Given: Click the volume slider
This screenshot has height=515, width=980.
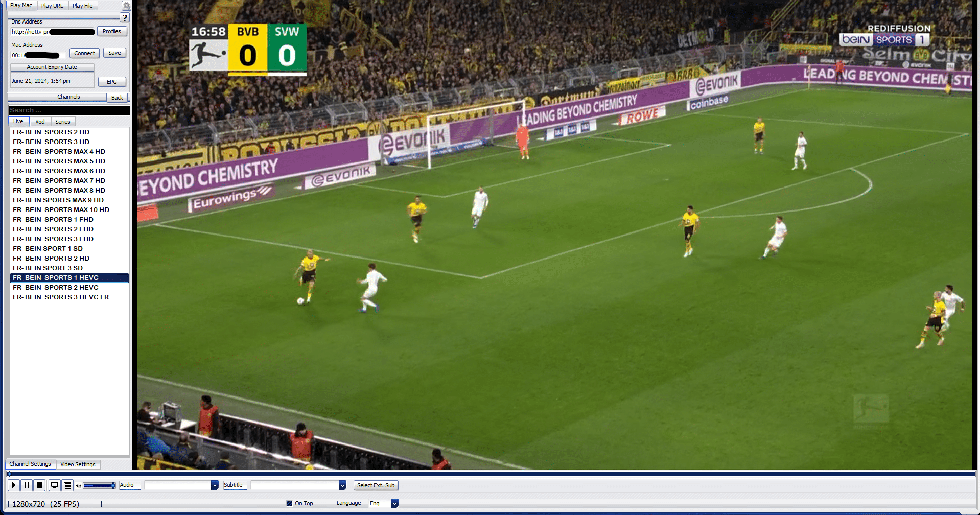Looking at the screenshot, I should click(x=99, y=485).
